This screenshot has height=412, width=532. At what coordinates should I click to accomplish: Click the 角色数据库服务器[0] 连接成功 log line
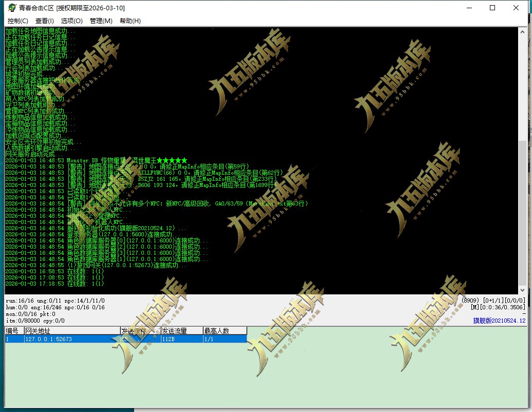point(106,240)
